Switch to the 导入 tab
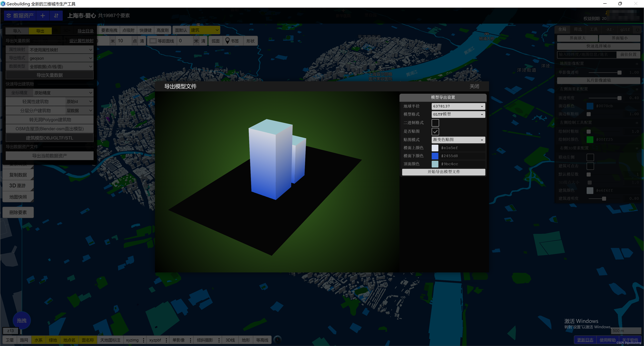The image size is (644, 346). click(17, 31)
